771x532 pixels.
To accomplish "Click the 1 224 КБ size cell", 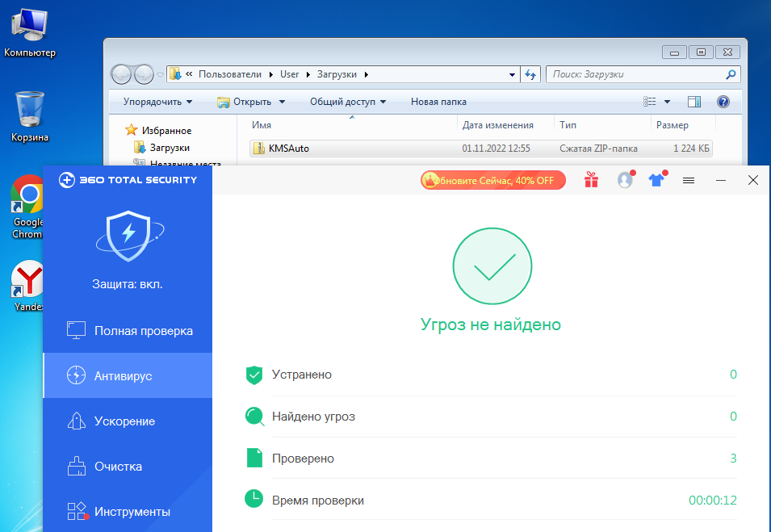I will (691, 149).
